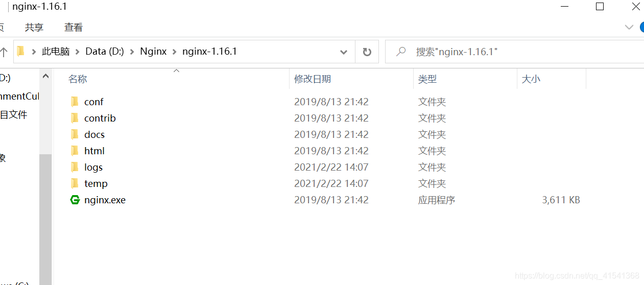
Task: Maximize the nginx-1.16.1 window
Action: pyautogui.click(x=600, y=7)
